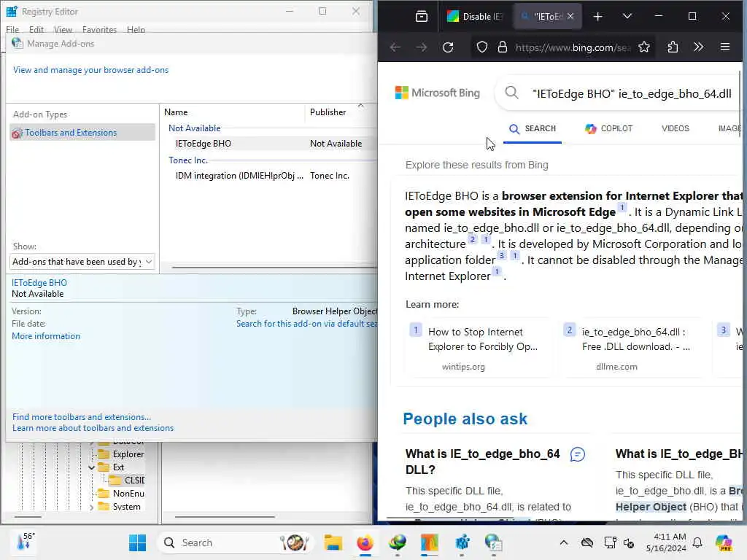Select the CLSID registry folder
Screen dimensions: 747x560
(127, 481)
